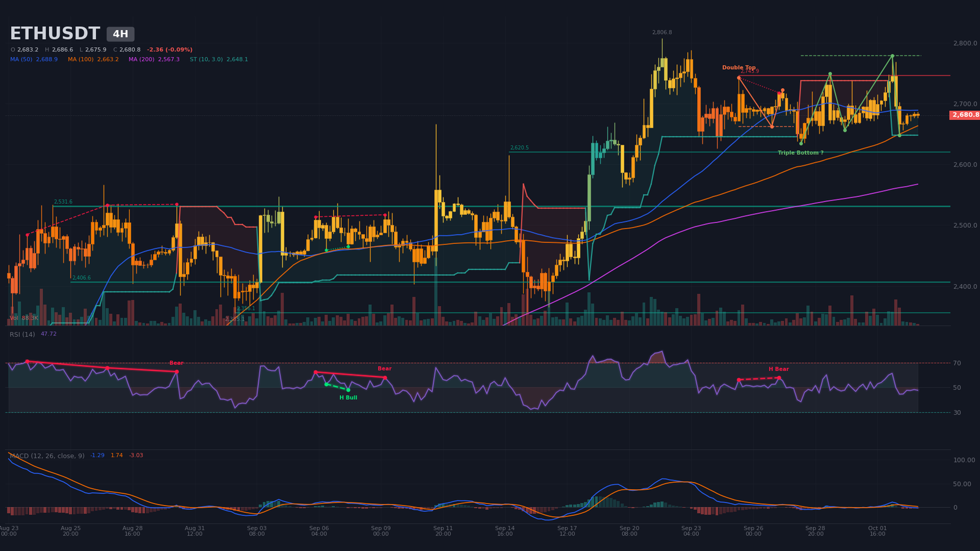Select the MA (100) indicator legend

[93, 59]
